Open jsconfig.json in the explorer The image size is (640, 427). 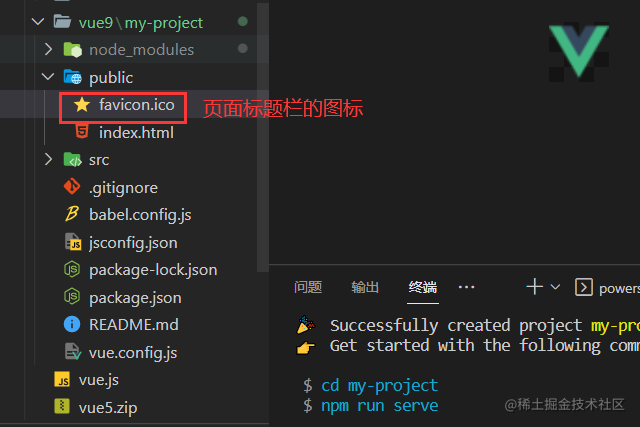pos(133,243)
